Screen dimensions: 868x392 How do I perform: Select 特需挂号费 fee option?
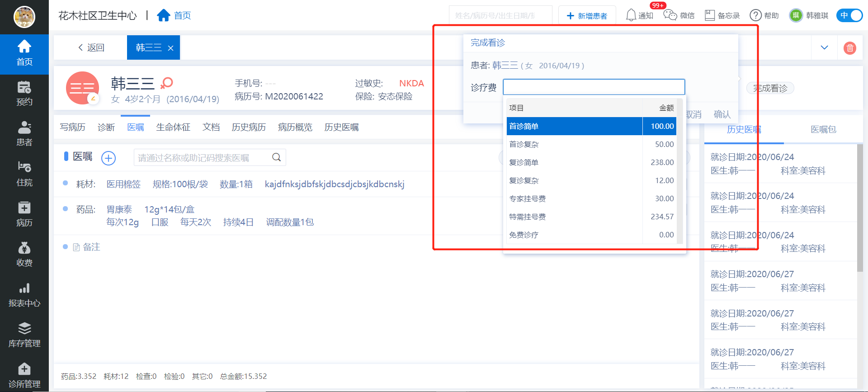591,217
